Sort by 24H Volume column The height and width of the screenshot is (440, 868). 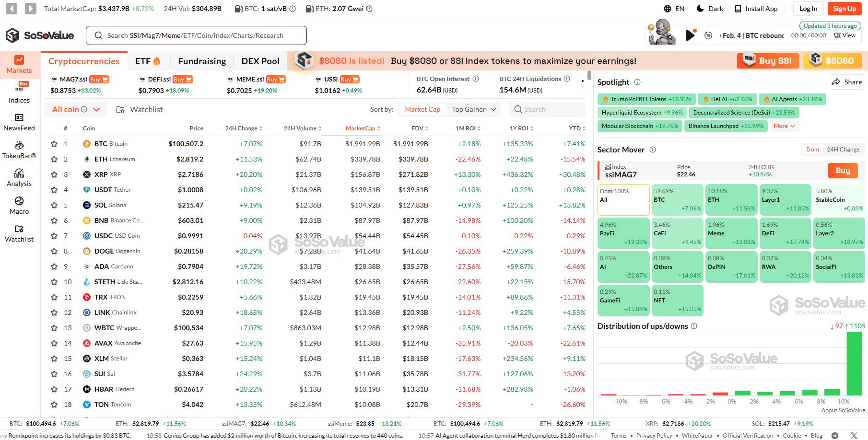303,128
